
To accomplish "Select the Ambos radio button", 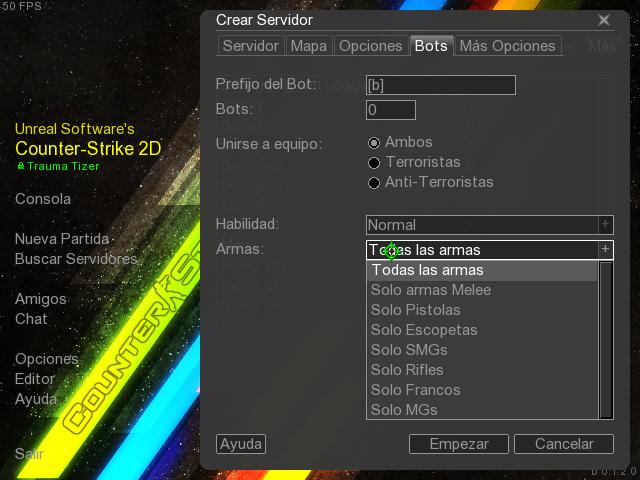I will point(373,143).
